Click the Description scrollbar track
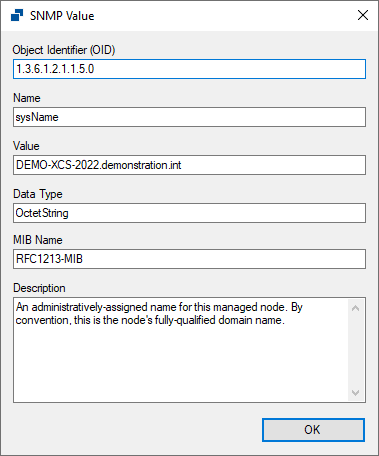Image resolution: width=379 pixels, height=456 pixels. (x=355, y=350)
